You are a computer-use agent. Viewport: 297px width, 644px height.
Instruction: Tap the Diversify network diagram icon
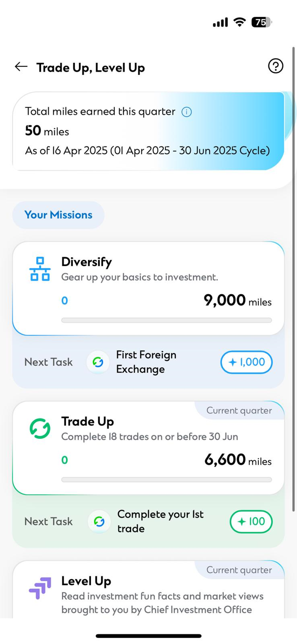point(40,269)
